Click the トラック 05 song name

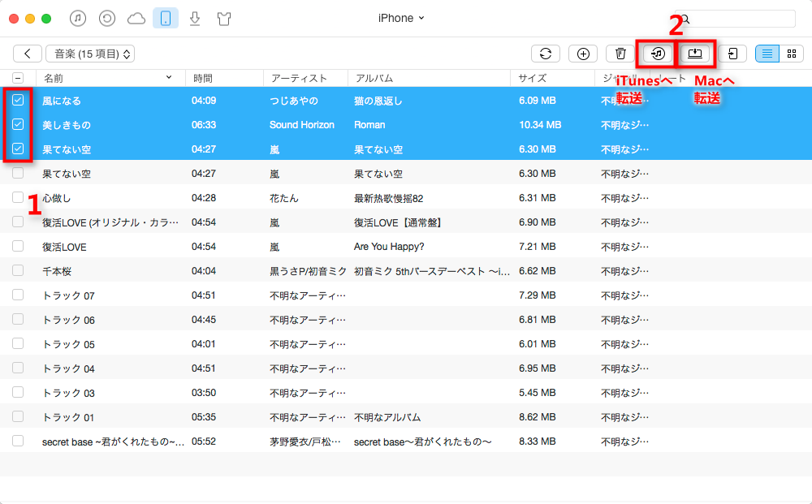click(x=68, y=344)
